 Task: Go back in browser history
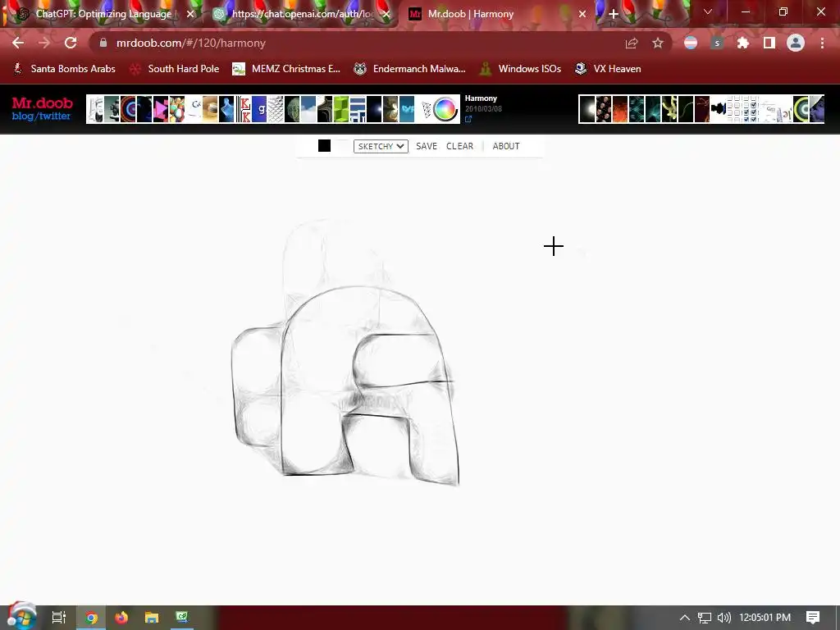click(18, 43)
